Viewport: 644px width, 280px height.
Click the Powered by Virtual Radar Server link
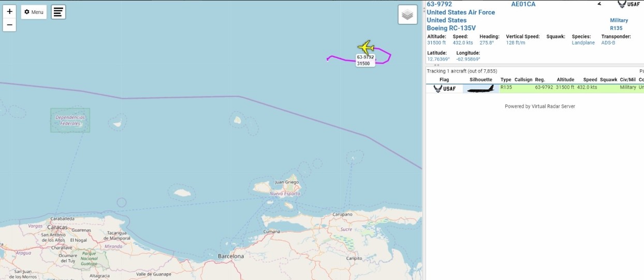540,106
